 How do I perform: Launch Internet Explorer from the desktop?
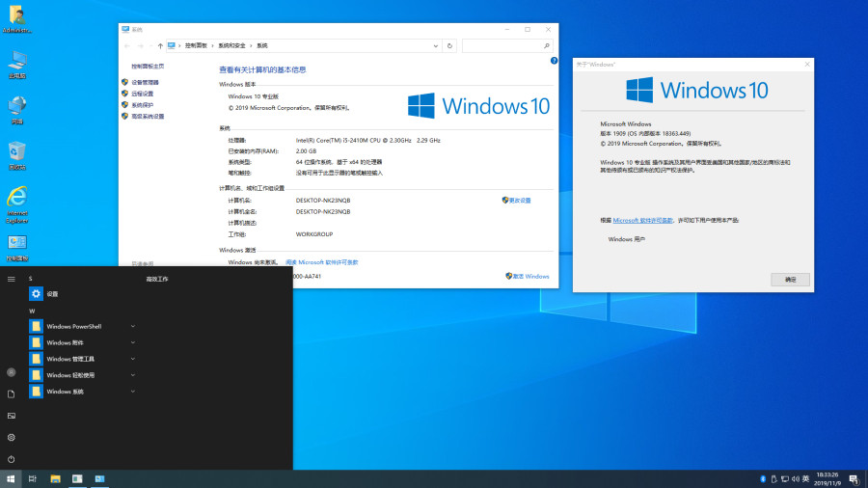coord(16,205)
